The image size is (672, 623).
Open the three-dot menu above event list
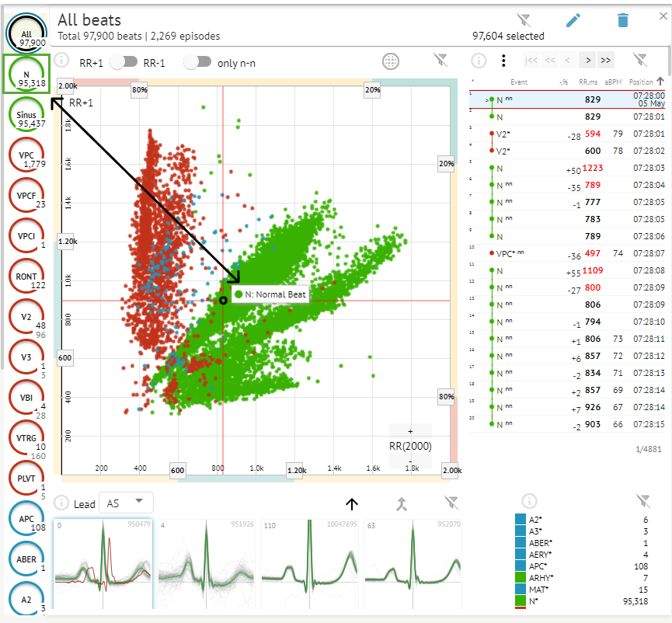coord(503,60)
